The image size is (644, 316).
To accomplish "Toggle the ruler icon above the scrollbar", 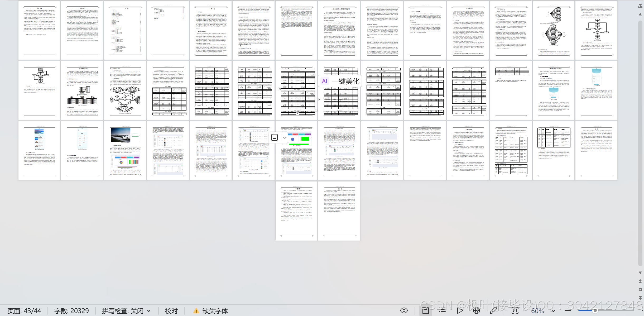I will click(640, 6).
